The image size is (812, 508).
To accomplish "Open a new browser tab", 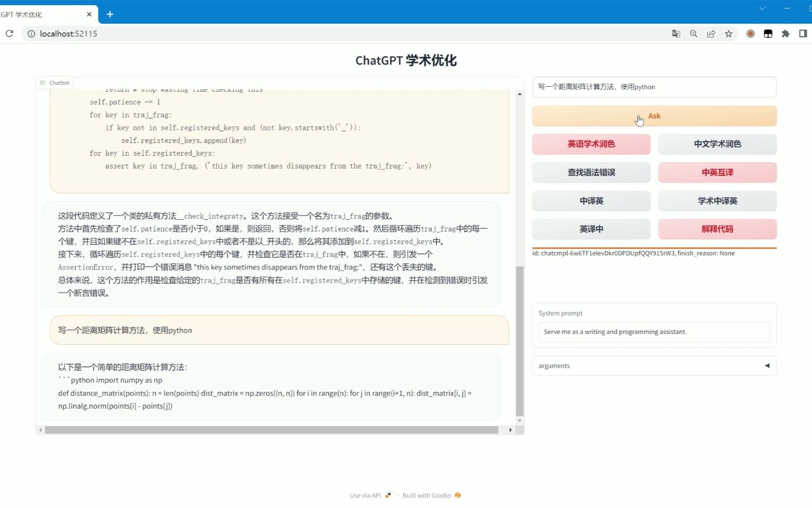I will [110, 15].
